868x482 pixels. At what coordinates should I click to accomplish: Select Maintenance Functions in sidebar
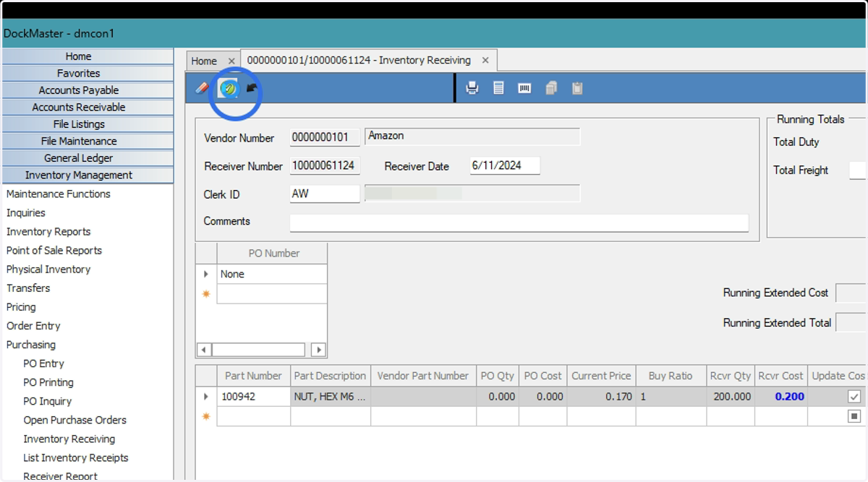tap(59, 194)
